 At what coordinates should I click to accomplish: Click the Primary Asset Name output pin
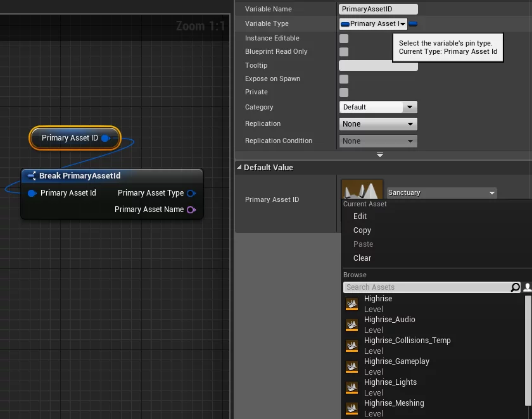click(x=191, y=209)
